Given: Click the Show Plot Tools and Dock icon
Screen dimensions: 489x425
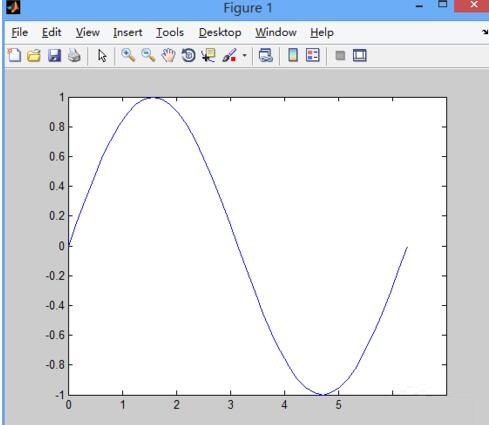Looking at the screenshot, I should [x=360, y=55].
